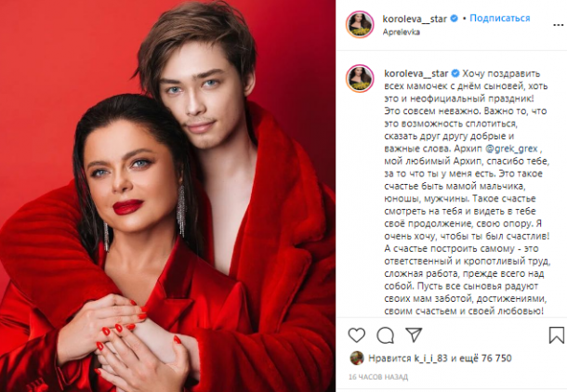Image resolution: width=567 pixels, height=392 pixels.
Task: Click verified badge beside caption username
Action: point(455,73)
